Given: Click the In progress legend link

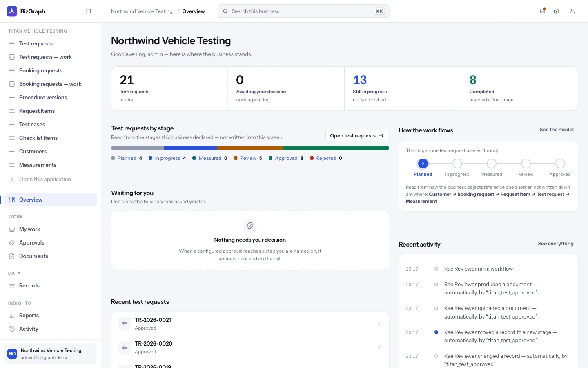Looking at the screenshot, I should pyautogui.click(x=167, y=158).
